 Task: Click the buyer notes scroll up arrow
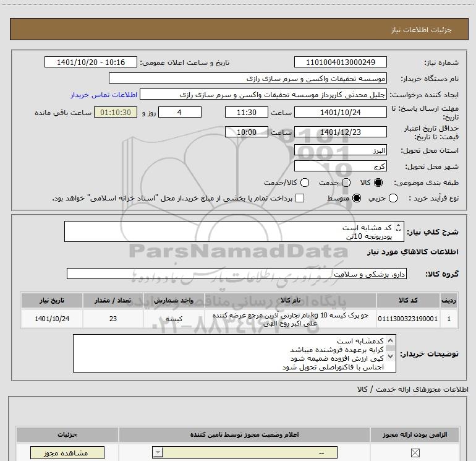[391, 340]
